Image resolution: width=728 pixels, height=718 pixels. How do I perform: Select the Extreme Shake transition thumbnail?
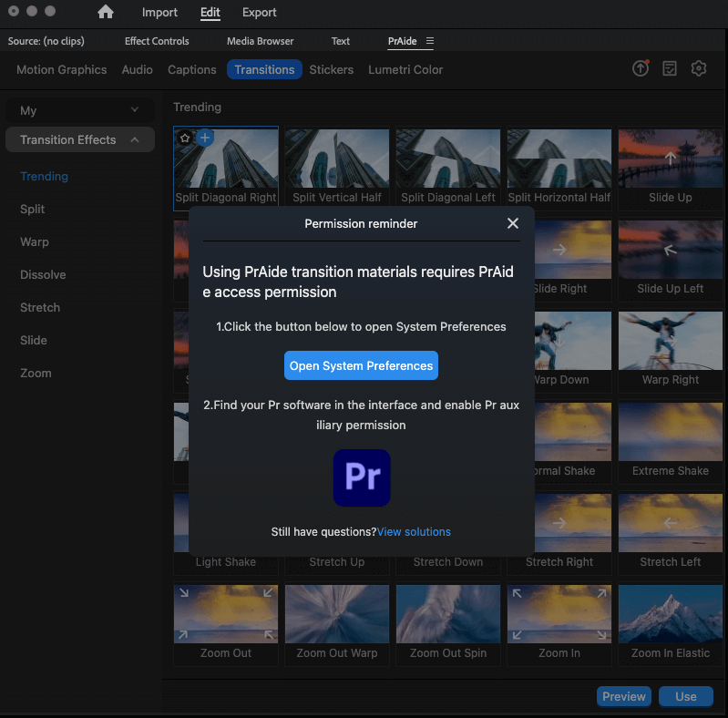pos(671,432)
